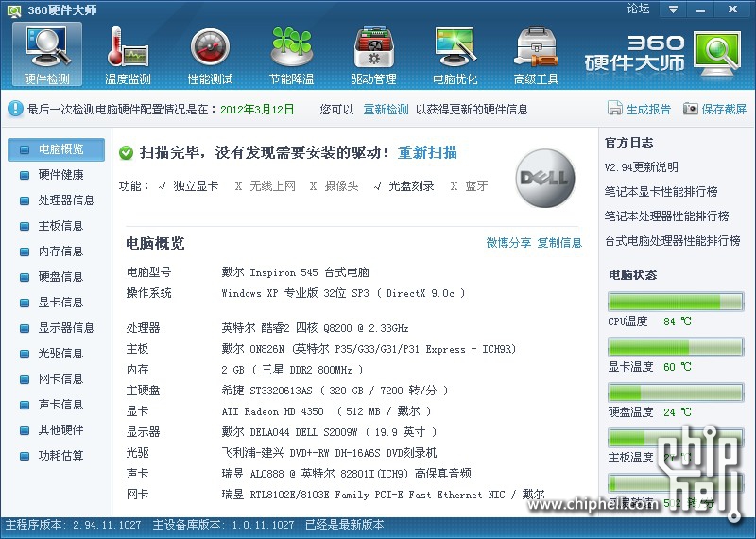
Task: Open the 硬件检测 hardware detection section
Action: [x=47, y=54]
